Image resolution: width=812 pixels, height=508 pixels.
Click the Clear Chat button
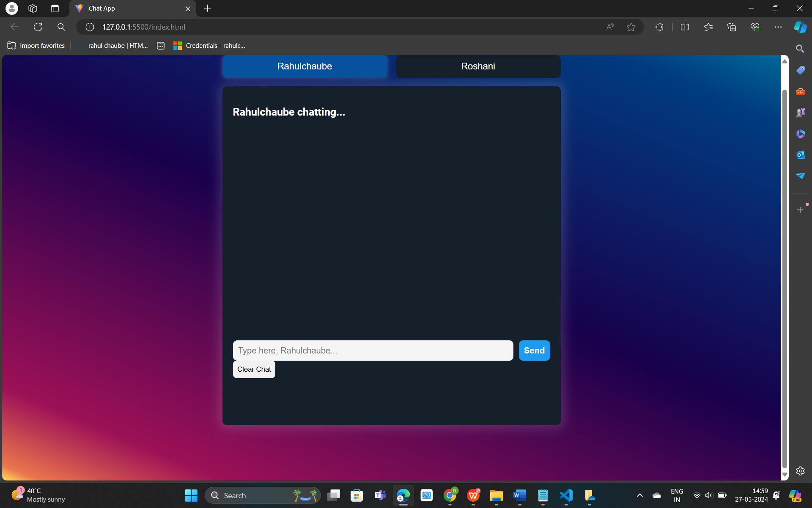point(254,369)
